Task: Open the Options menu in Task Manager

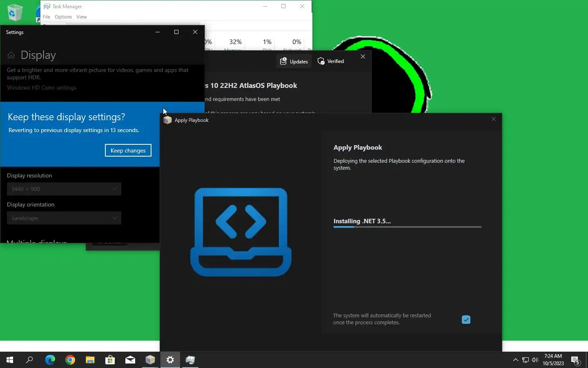Action: (63, 17)
